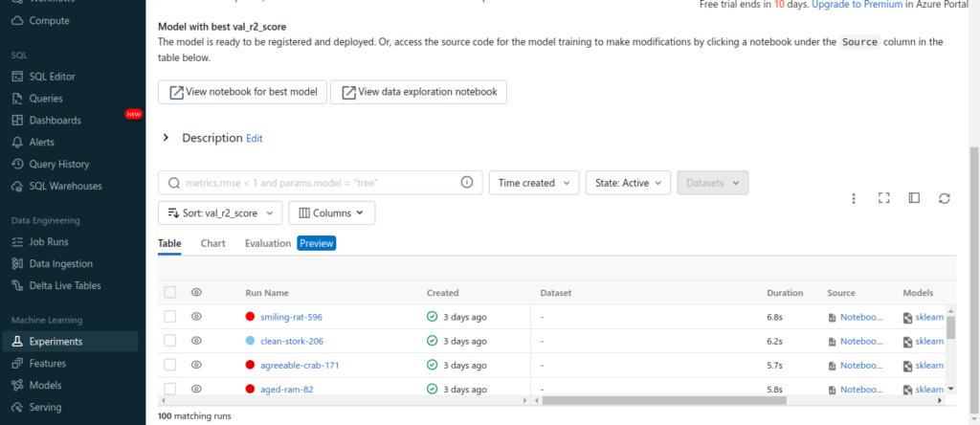This screenshot has width=980, height=425.
Task: Open the State: Active dropdown
Action: [x=627, y=183]
